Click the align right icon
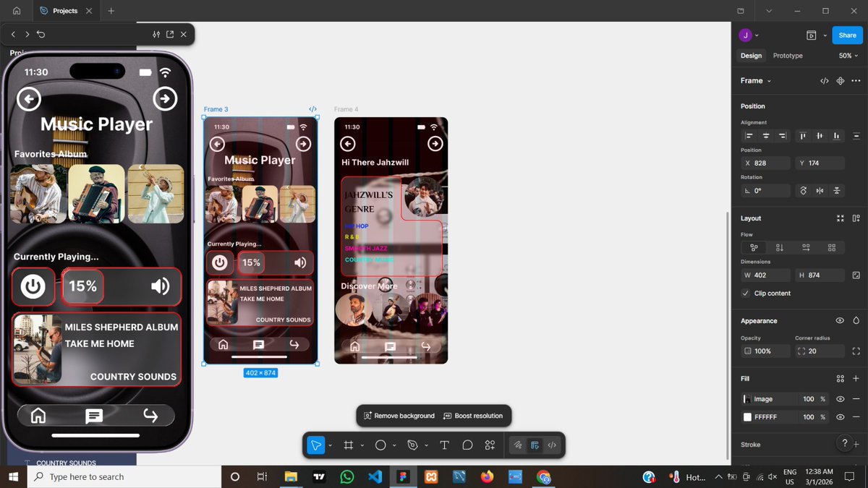868x488 pixels. click(x=783, y=136)
